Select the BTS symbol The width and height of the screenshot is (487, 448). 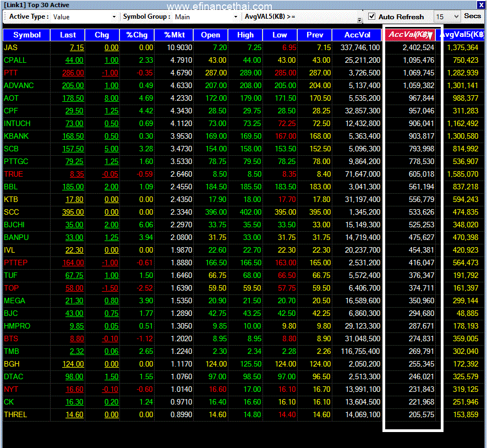click(11, 339)
